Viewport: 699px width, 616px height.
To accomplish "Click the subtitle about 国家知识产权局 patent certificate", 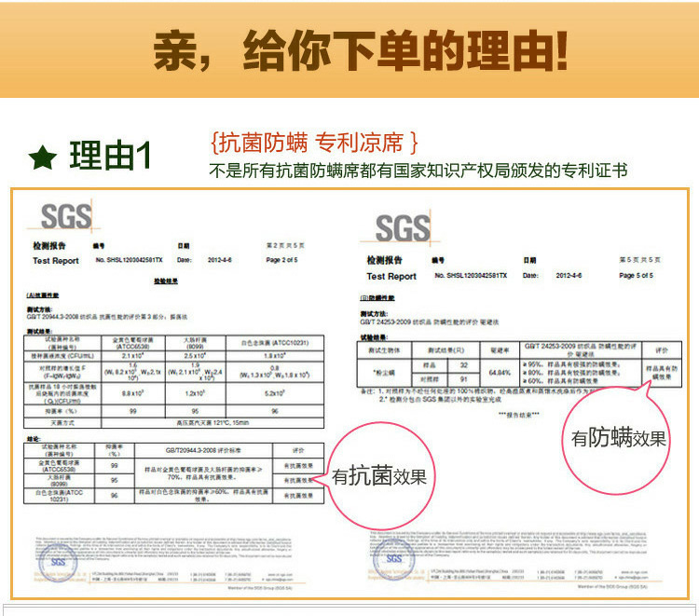I will point(418,171).
